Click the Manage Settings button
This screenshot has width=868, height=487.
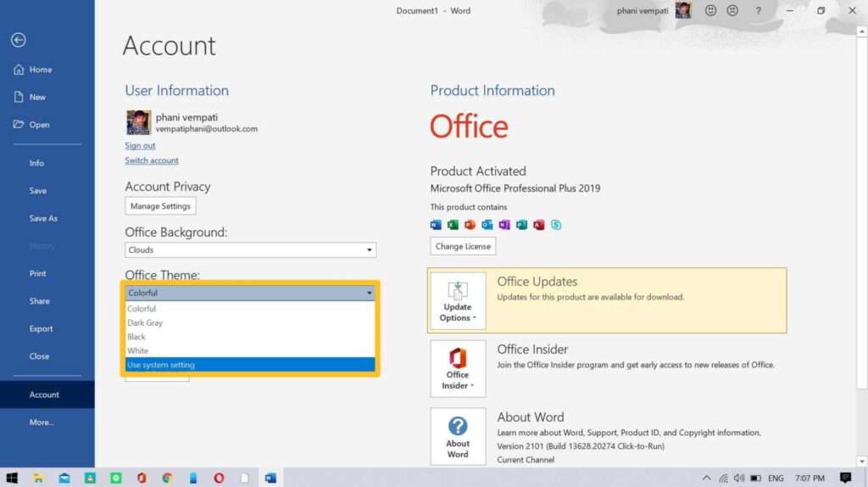click(x=160, y=206)
